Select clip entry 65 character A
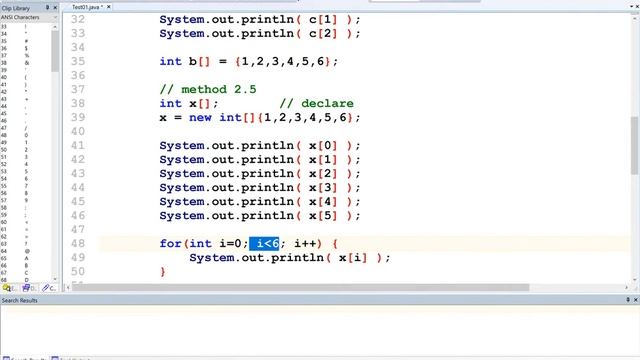Viewport: 640px width, 360px height. point(27,258)
